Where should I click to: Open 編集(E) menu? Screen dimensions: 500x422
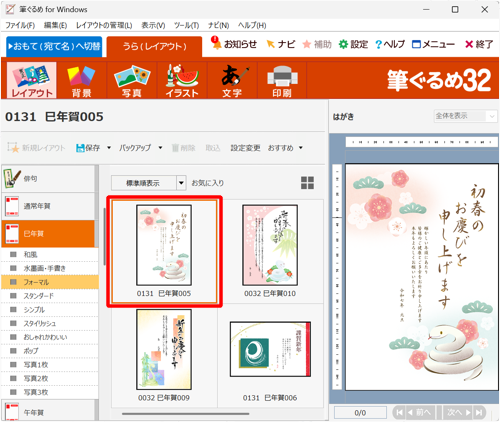[x=55, y=25]
